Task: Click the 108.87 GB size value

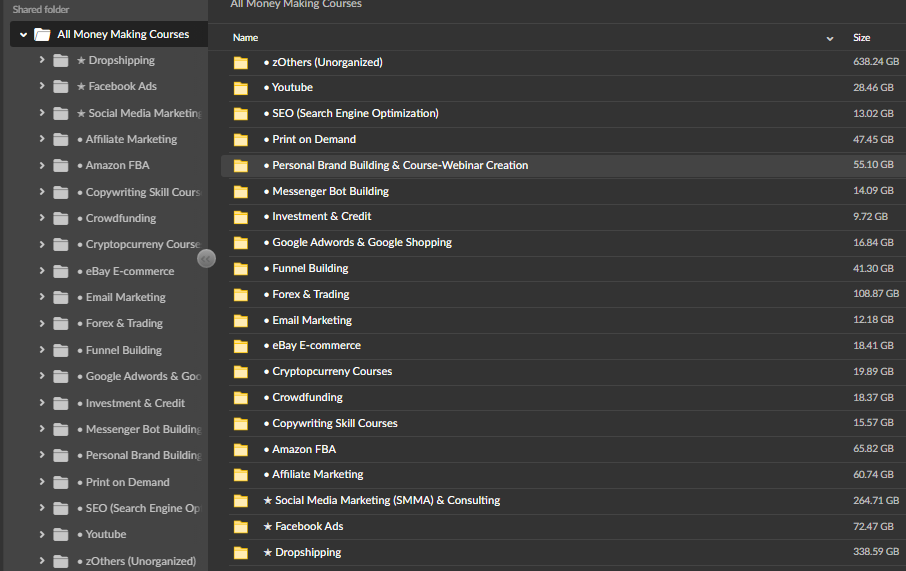Action: click(x=876, y=294)
